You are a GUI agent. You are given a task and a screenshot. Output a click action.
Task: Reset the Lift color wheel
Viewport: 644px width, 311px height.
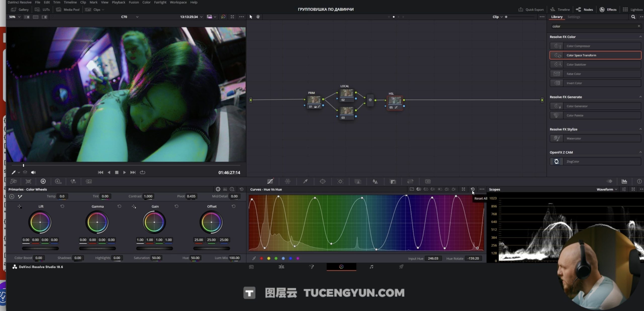[62, 206]
